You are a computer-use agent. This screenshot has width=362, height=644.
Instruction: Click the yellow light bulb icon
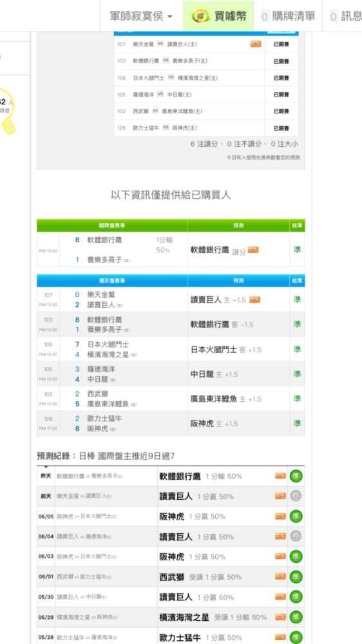click(6, 111)
